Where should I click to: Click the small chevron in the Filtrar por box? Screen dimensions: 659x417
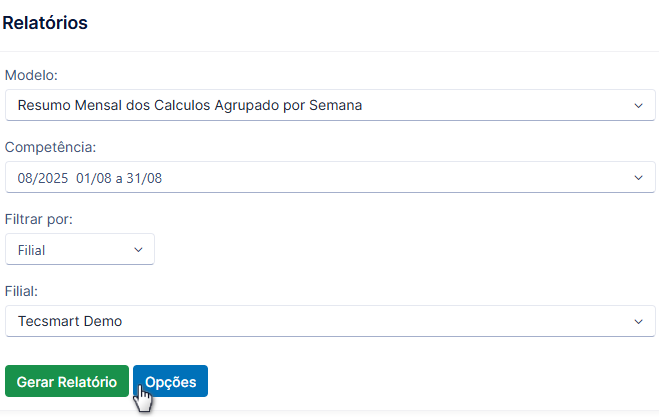click(x=138, y=250)
